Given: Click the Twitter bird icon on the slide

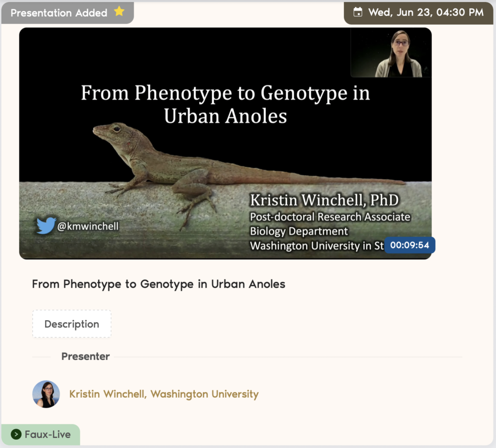Looking at the screenshot, I should (46, 226).
